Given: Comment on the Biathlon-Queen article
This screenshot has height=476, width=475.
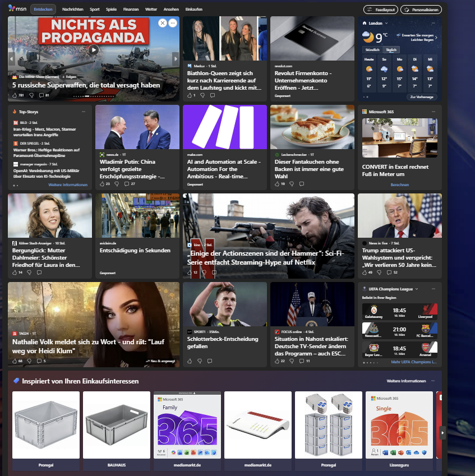Looking at the screenshot, I should tap(213, 95).
